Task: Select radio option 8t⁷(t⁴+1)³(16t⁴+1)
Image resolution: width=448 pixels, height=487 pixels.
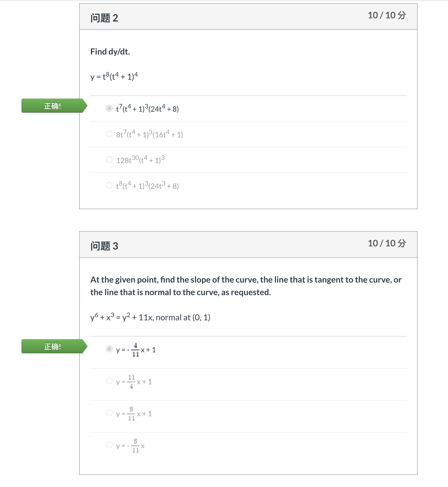Action: [109, 134]
